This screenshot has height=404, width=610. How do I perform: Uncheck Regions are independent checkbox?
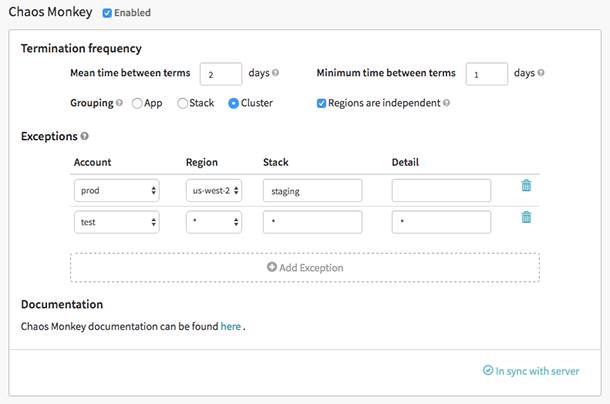[321, 102]
